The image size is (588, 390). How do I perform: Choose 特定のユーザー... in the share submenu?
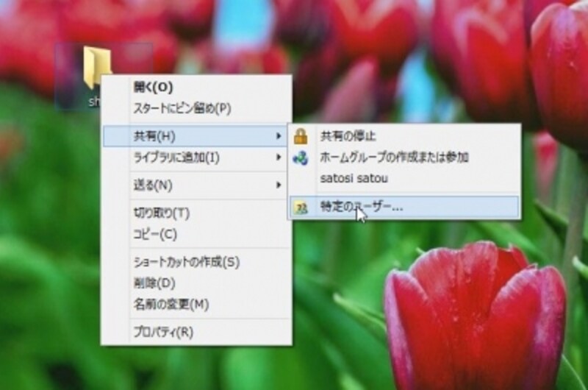point(404,208)
